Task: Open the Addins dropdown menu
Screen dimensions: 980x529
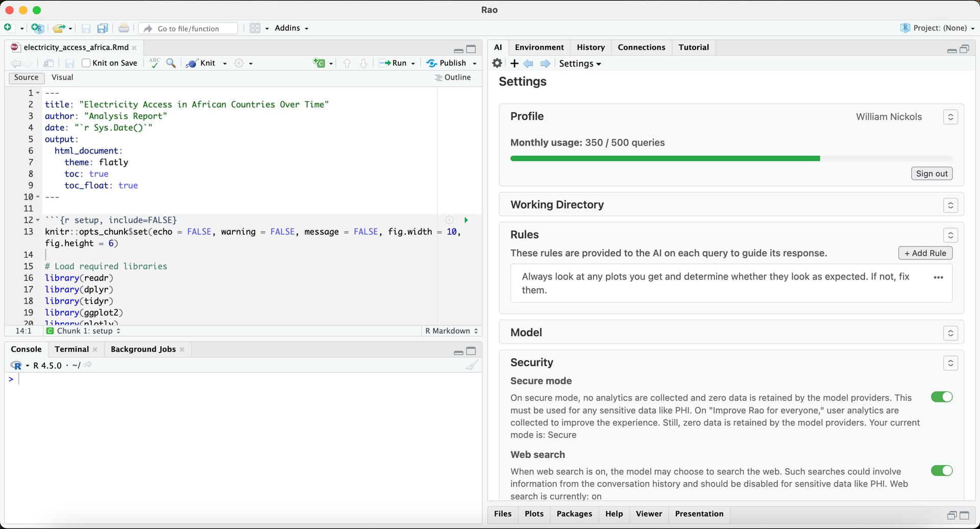Action: [x=291, y=29]
